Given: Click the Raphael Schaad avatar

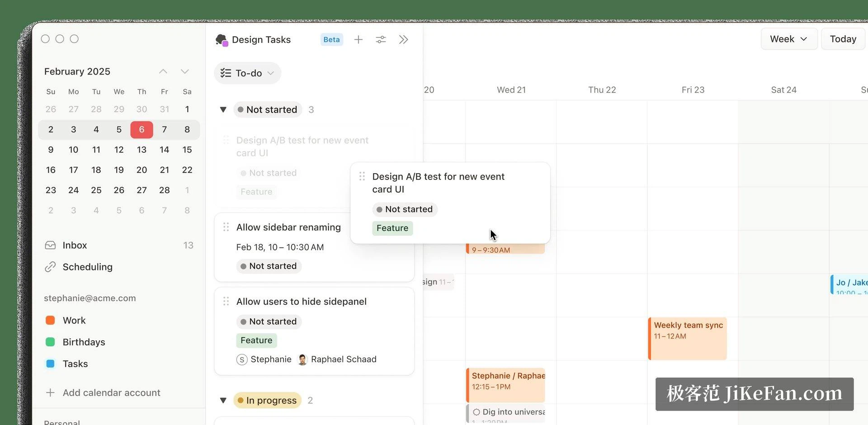Looking at the screenshot, I should click(x=302, y=359).
